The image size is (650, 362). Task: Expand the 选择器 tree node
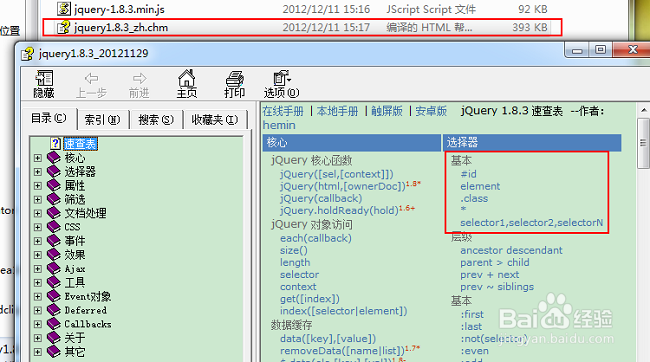(x=38, y=172)
